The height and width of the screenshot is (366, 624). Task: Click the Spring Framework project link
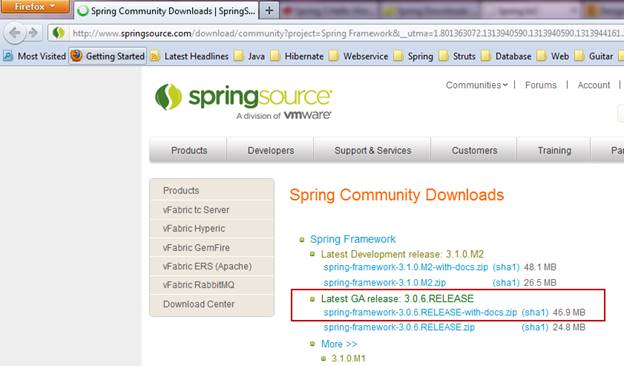click(x=353, y=239)
